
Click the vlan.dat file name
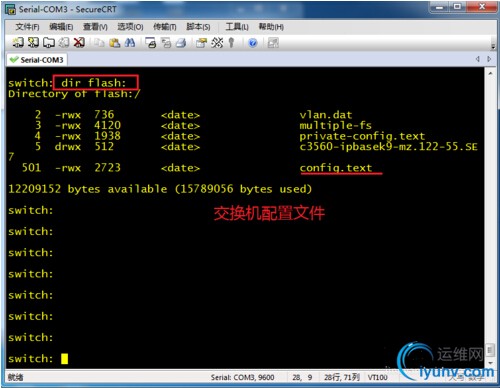tap(326, 115)
